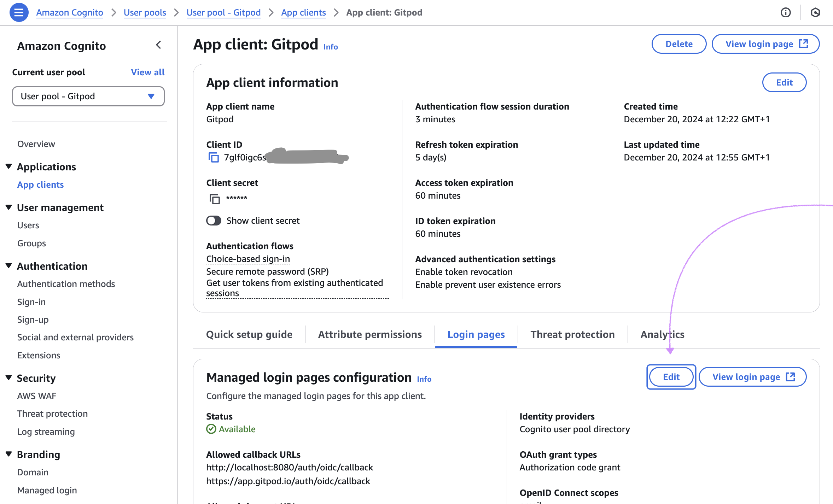Collapse the Security sidebar section
Image resolution: width=833 pixels, height=504 pixels.
click(x=9, y=378)
